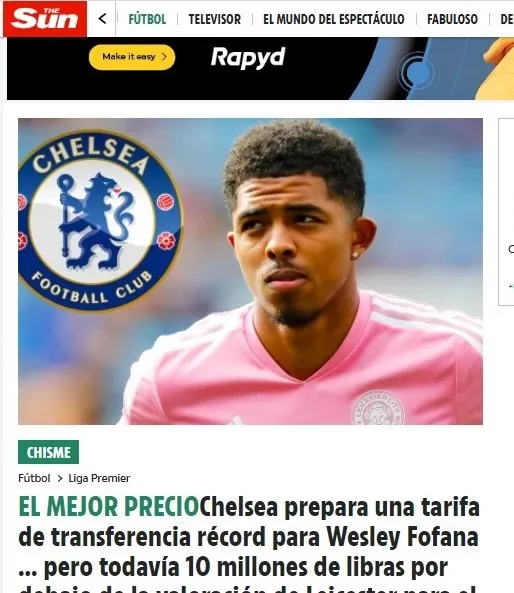
Task: Click the Chelsea Football Club crest
Action: click(99, 220)
